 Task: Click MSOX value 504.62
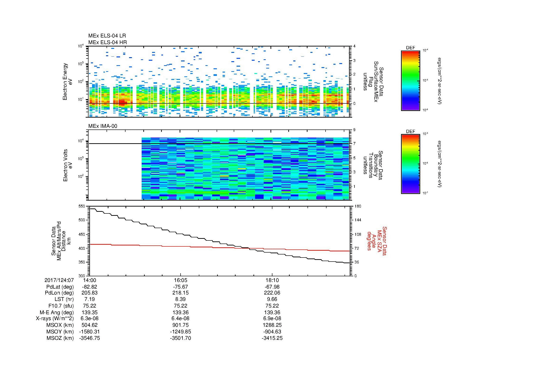coord(90,325)
